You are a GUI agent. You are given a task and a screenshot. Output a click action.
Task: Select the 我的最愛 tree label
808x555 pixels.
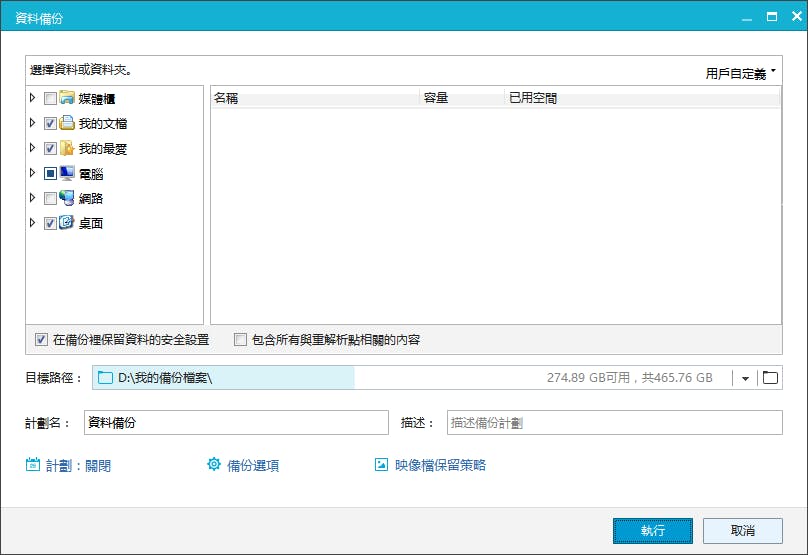tap(103, 149)
